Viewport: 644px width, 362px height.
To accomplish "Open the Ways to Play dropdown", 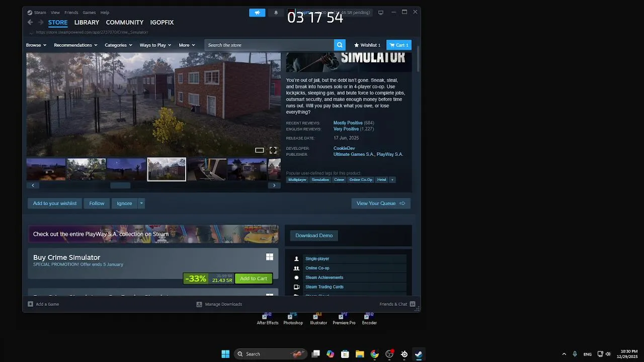I will [x=155, y=45].
